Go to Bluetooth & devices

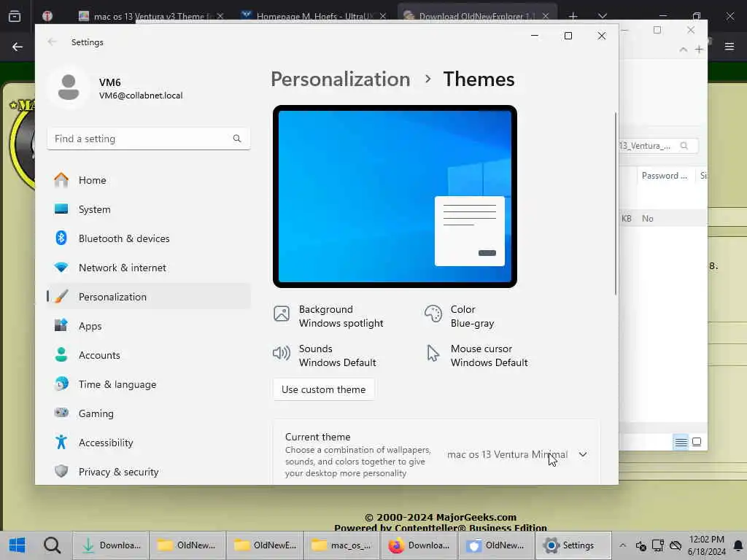tap(149, 238)
